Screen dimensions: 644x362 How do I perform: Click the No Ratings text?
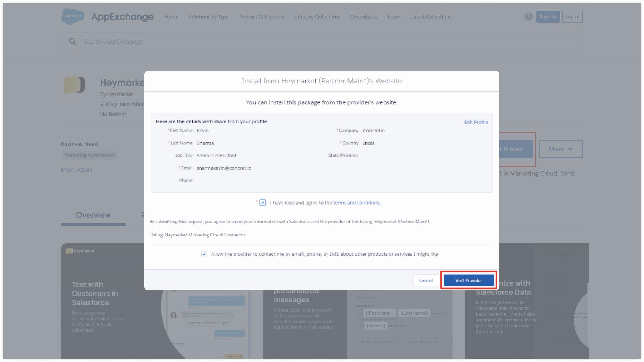tap(114, 114)
